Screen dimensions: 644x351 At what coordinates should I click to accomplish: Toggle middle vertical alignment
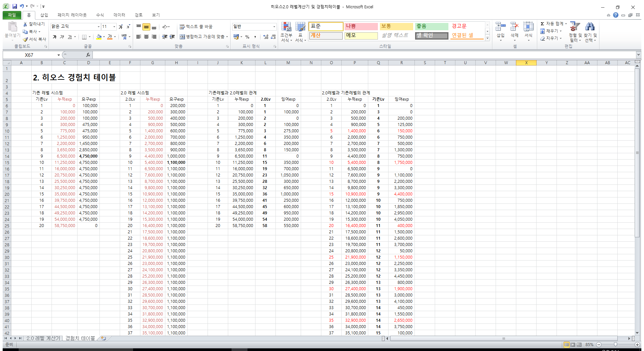pos(146,27)
